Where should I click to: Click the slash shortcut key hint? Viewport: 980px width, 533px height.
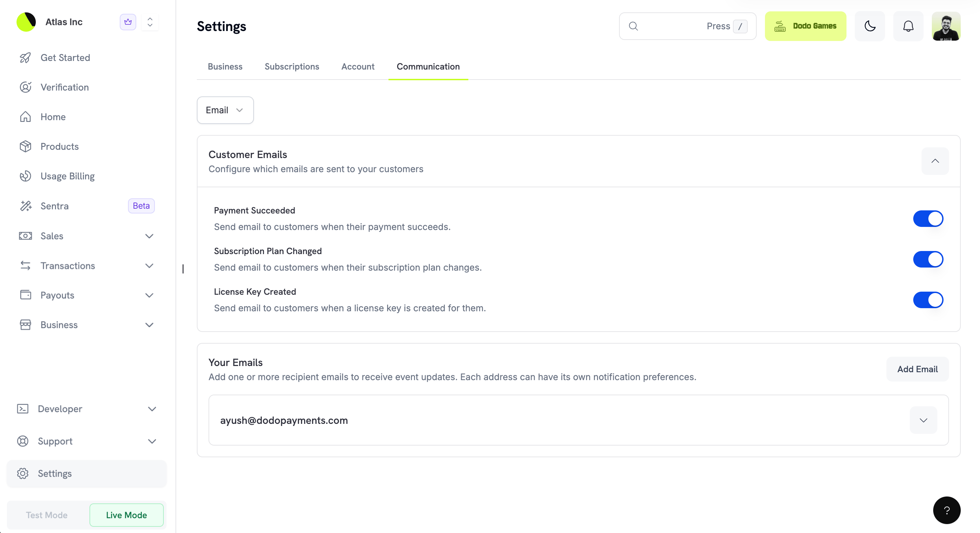tap(740, 26)
